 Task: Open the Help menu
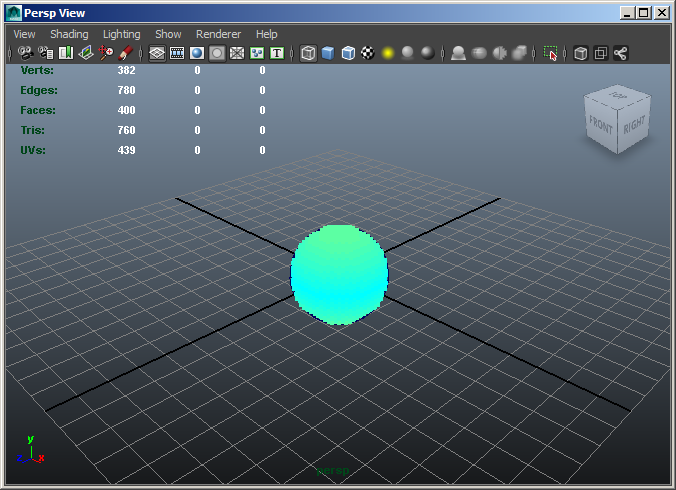[266, 34]
